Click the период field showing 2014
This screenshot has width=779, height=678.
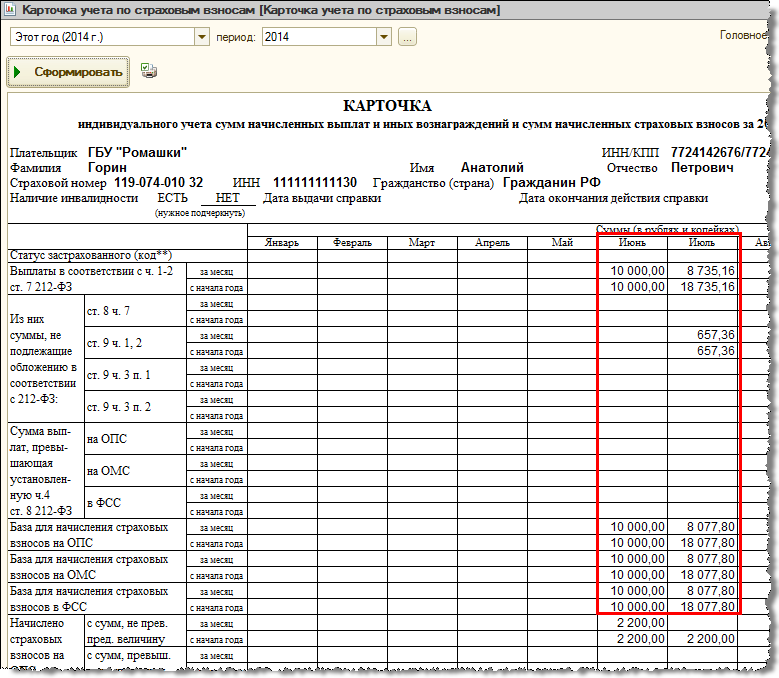pos(317,37)
